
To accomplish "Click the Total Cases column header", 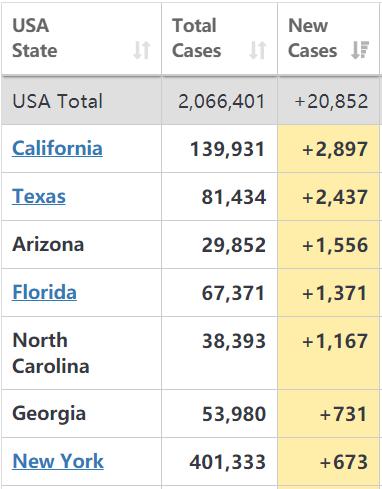I will coord(220,39).
